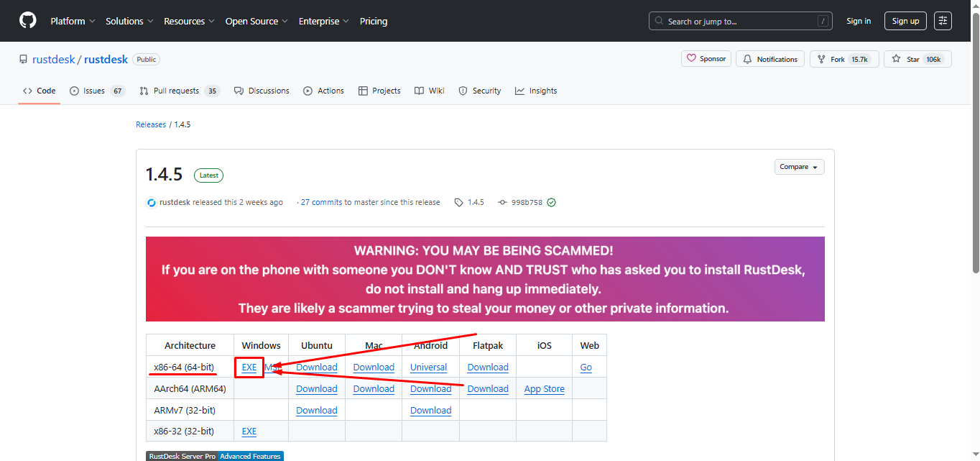The width and height of the screenshot is (980, 461).
Task: Open the Wiki tab
Action: tap(429, 91)
